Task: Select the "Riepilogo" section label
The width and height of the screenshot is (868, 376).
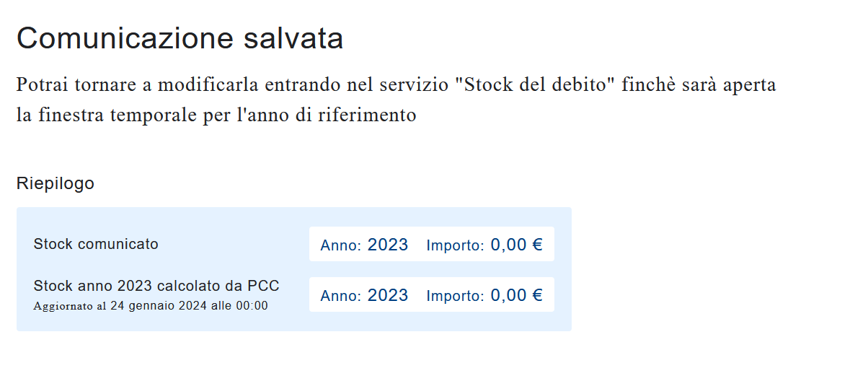Action: pyautogui.click(x=56, y=183)
